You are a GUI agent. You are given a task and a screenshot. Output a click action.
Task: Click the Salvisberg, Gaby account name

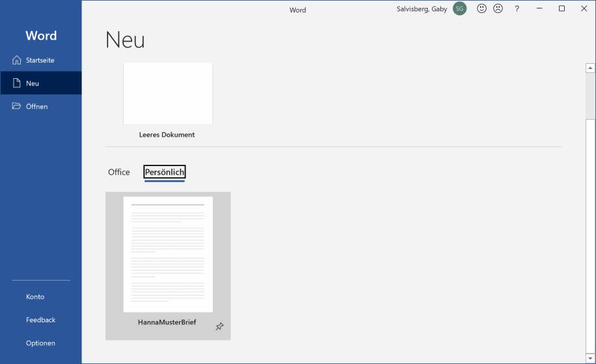pyautogui.click(x=421, y=8)
